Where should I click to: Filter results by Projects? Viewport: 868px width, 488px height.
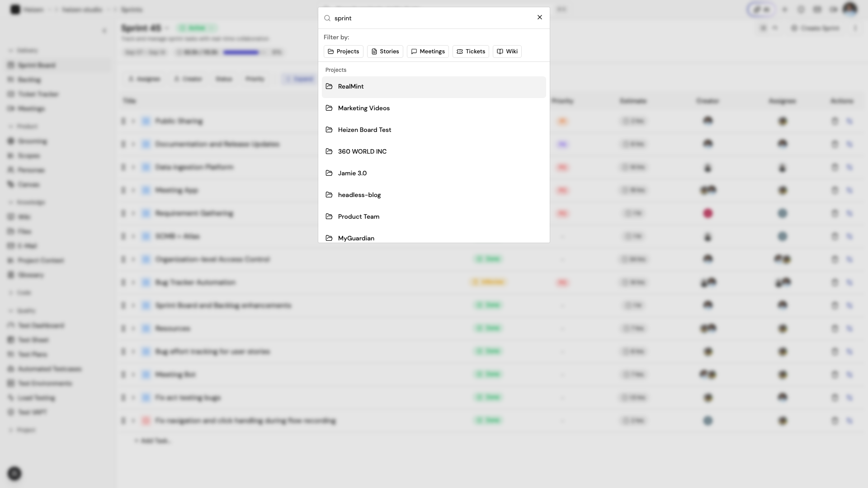pos(343,52)
